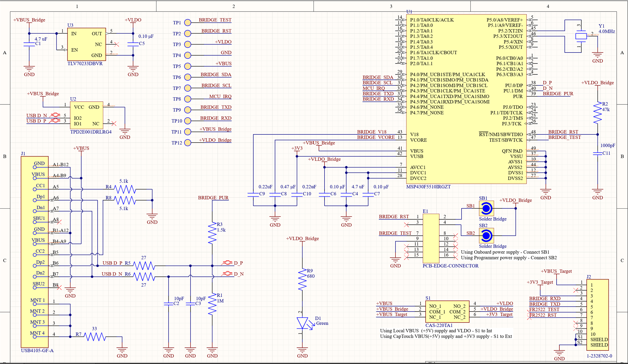Pick the TP8 test point circle
Screen dimensions: 628x364
pyautogui.click(x=188, y=99)
